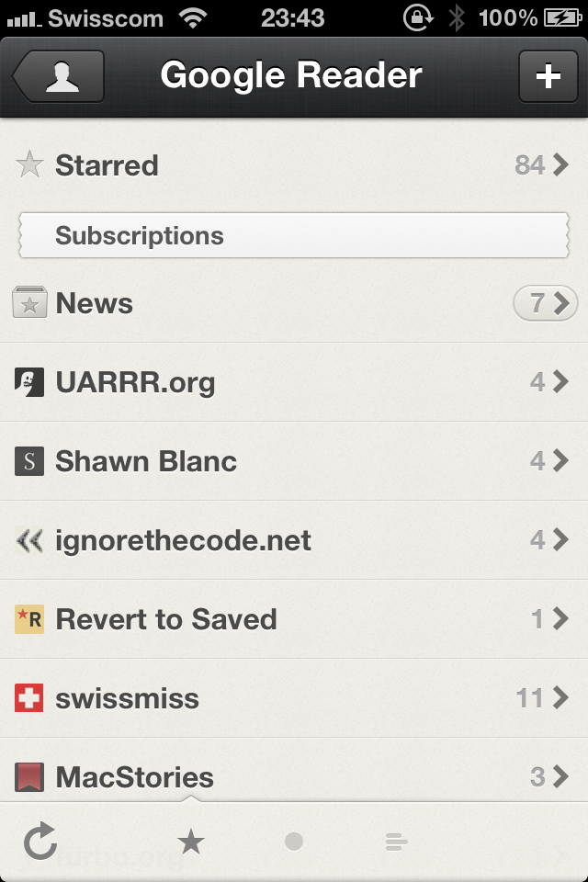The width and height of the screenshot is (588, 882).
Task: Select the Starred label text
Action: [x=107, y=165]
